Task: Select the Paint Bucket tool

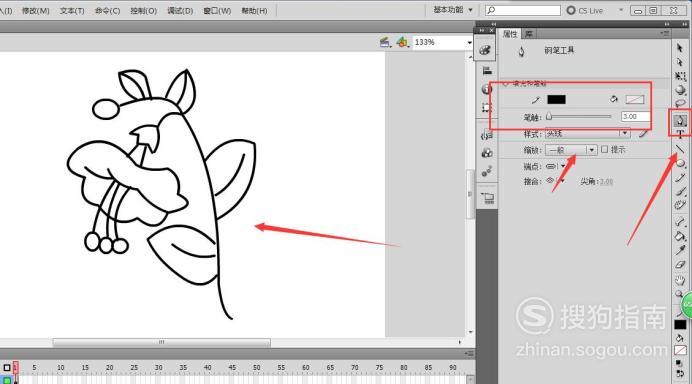Action: point(680,236)
